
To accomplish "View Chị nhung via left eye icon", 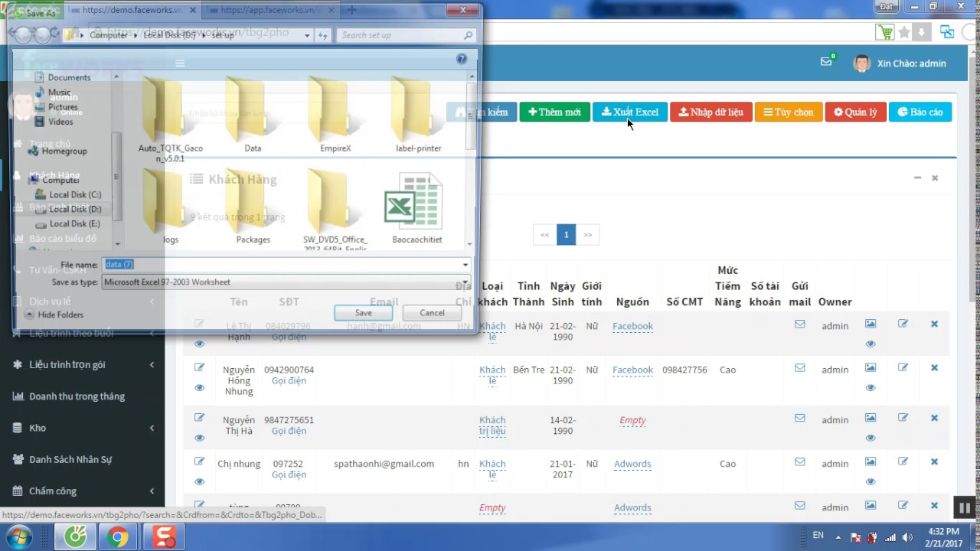I will point(199,481).
